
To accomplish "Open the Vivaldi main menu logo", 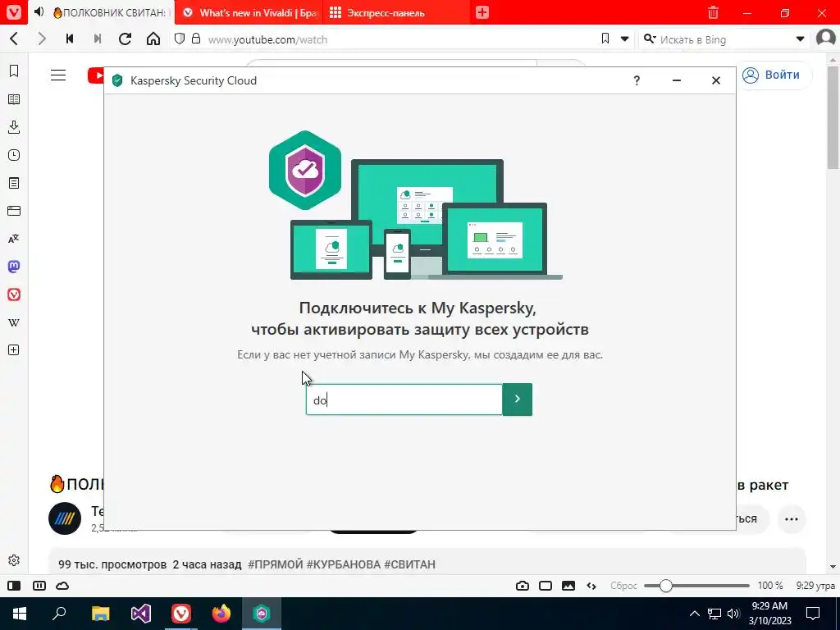I will point(14,11).
